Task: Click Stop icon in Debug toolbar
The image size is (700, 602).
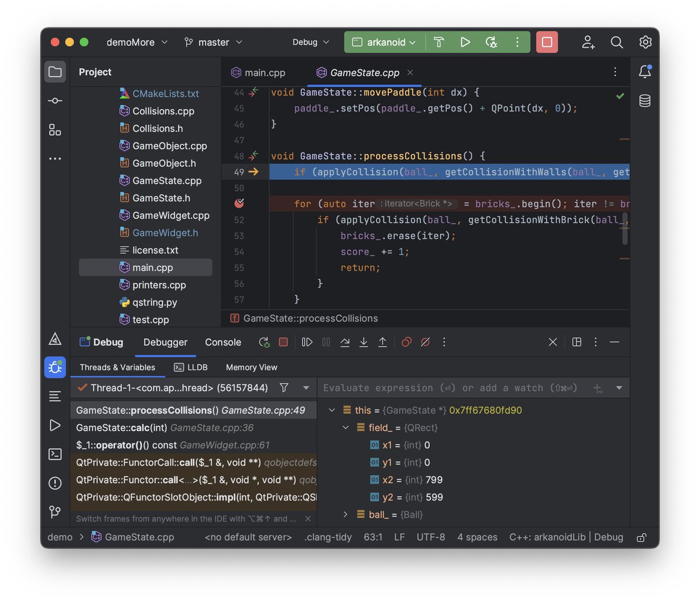Action: coord(283,342)
